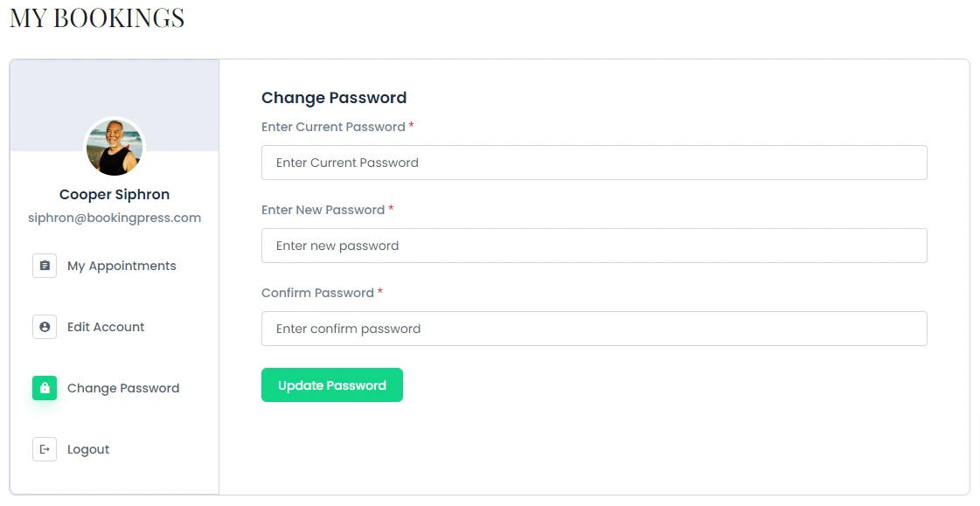
Task: Select the Edit Account text label
Action: click(106, 327)
